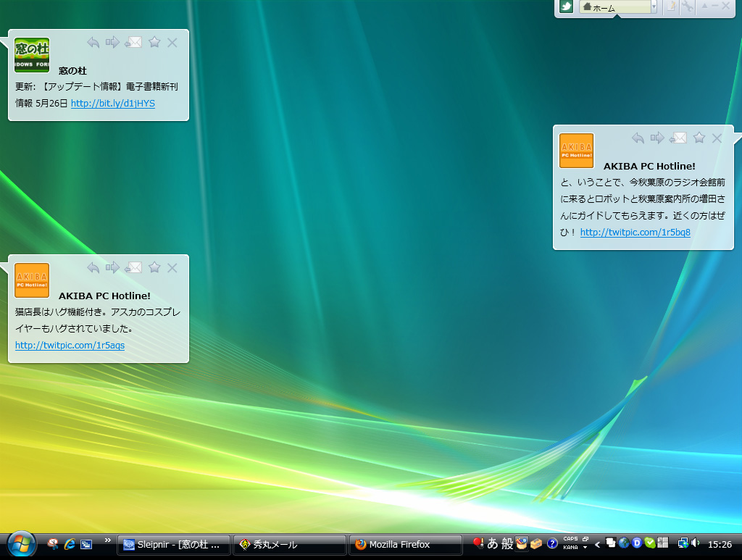Image resolution: width=742 pixels, height=560 pixels.
Task: Retweet the AKIBA PC Hotline! cosplay tweet
Action: click(113, 267)
